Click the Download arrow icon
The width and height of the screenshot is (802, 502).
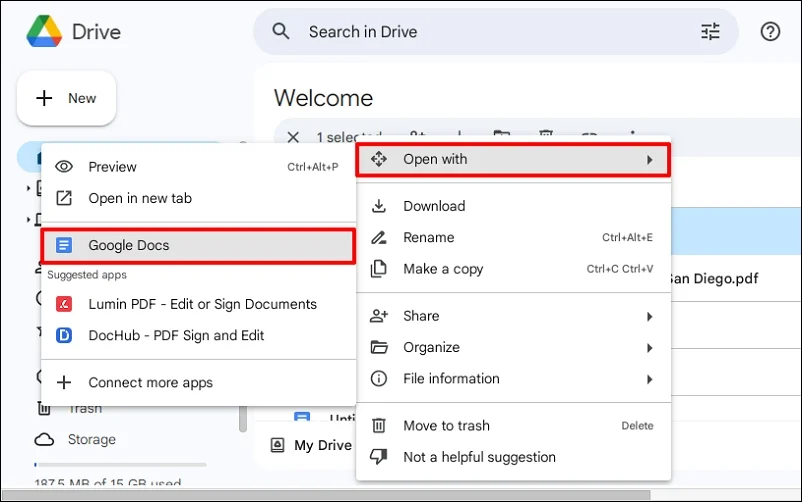tap(378, 206)
